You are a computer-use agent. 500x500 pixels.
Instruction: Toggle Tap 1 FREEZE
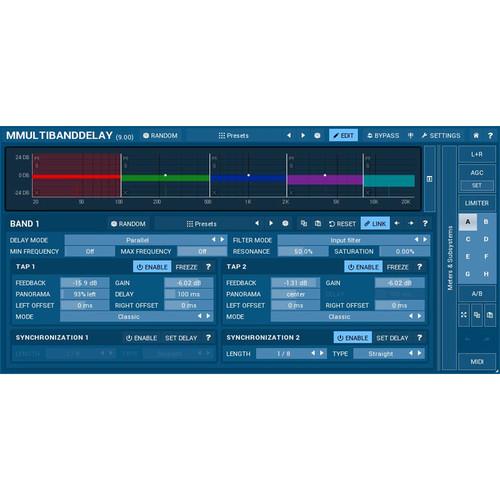(187, 267)
